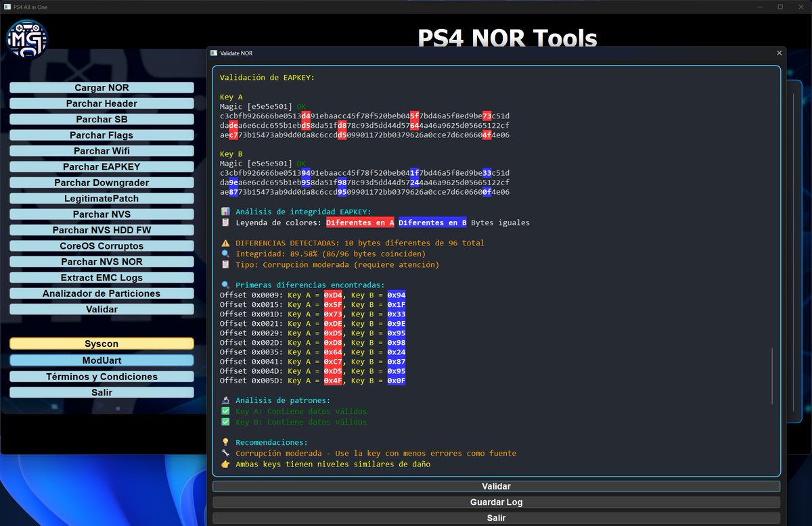Click the Offset 0x0015 difference row
812x526 pixels.
[313, 305]
